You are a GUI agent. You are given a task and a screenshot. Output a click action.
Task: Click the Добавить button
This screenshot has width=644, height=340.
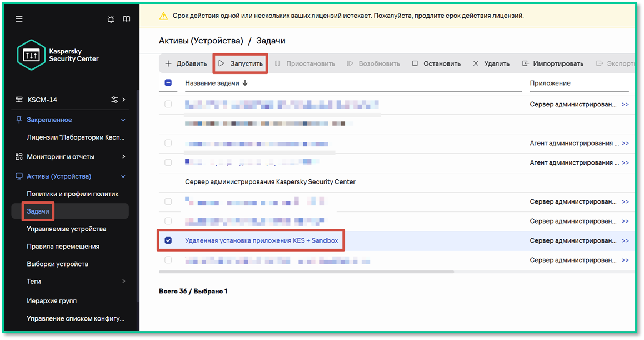tap(186, 63)
